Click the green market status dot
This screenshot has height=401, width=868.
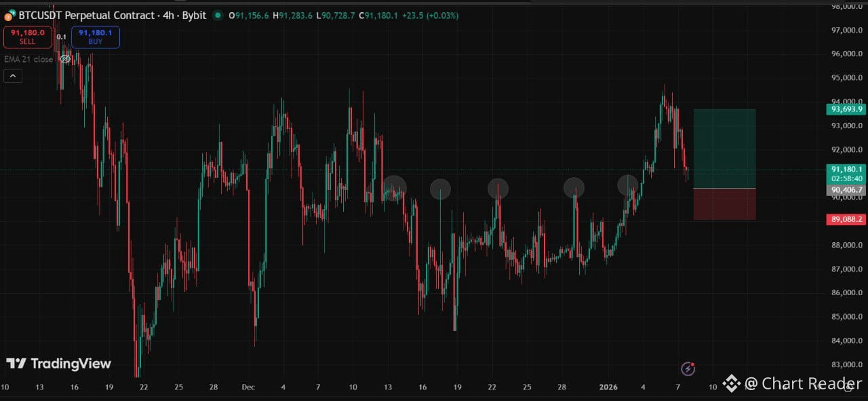tap(217, 15)
